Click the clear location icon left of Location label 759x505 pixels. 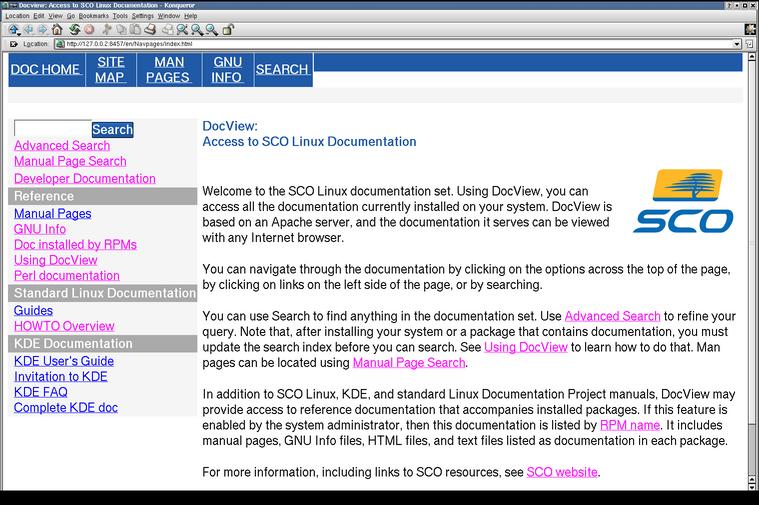pyautogui.click(x=13, y=44)
